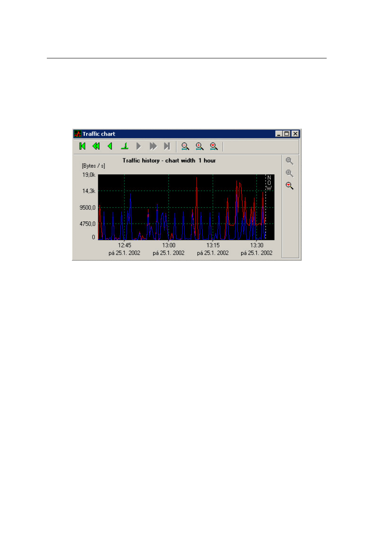Click the 19,0k axis value
392x555 pixels.
click(x=89, y=175)
